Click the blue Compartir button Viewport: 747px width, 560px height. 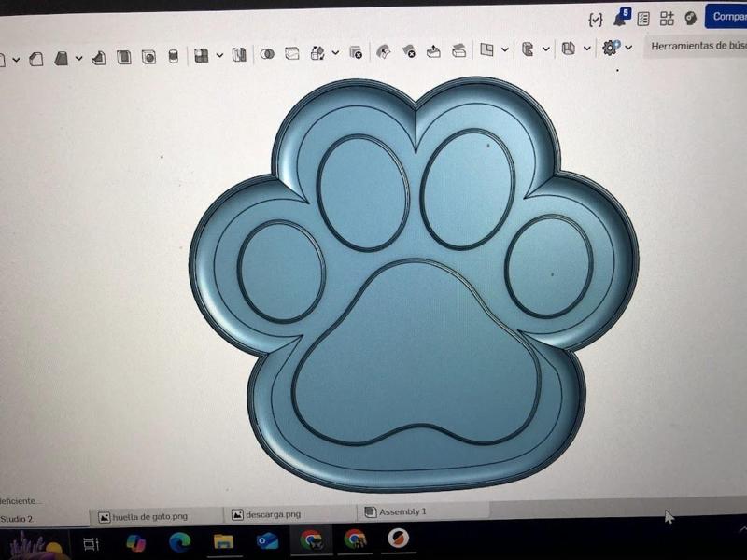(x=728, y=16)
